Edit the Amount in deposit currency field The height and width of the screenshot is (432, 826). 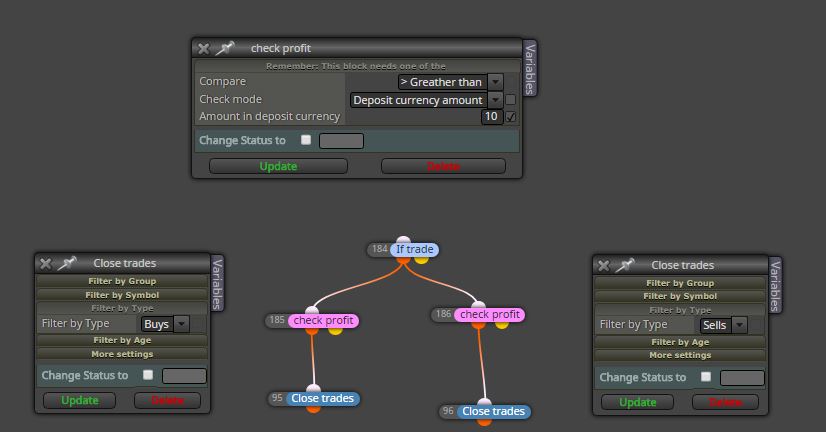pyautogui.click(x=491, y=116)
